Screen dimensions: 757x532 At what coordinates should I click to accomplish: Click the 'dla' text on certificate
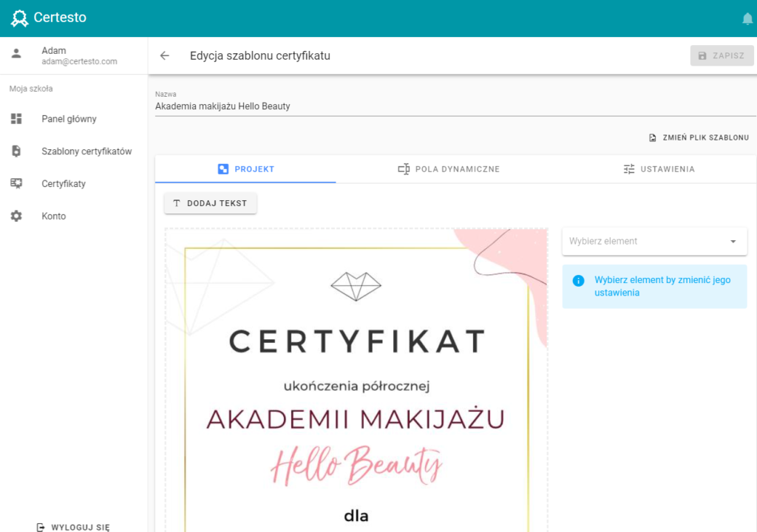[x=356, y=516]
